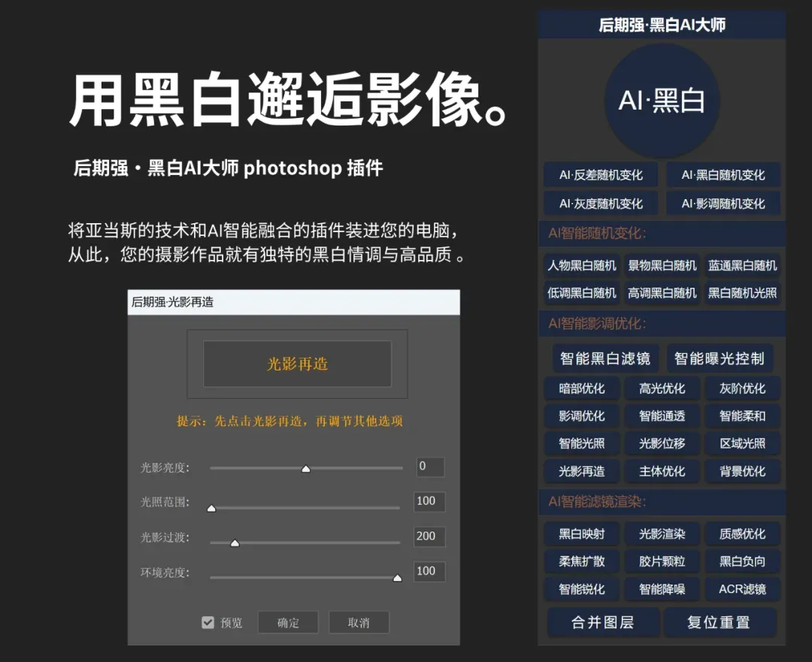This screenshot has height=662, width=812.
Task: Click 光影过渡 value field showing 200
Action: (429, 537)
